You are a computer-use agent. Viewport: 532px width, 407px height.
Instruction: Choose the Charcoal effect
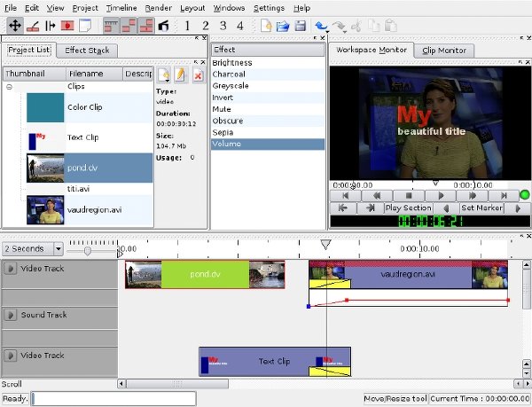tap(268, 74)
